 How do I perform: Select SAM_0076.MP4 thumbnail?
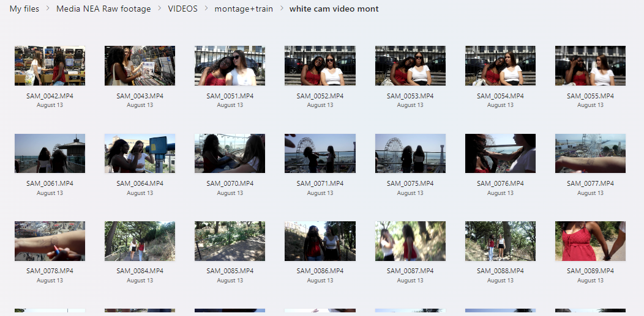tap(500, 153)
